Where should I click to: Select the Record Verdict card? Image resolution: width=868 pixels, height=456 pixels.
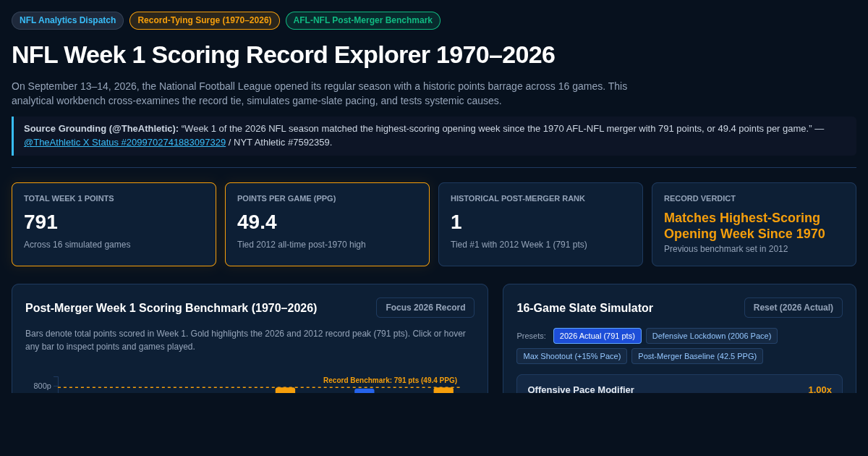click(x=754, y=224)
